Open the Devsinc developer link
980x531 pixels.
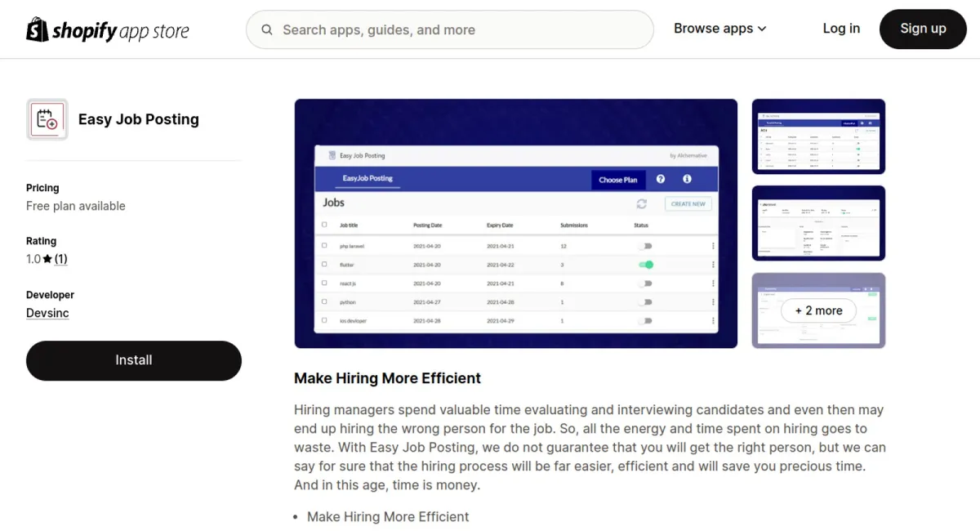pos(47,313)
